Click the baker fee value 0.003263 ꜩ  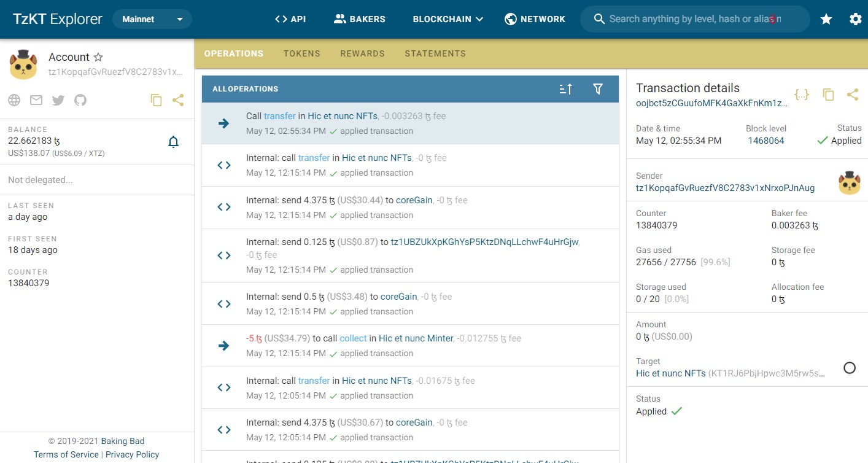[x=795, y=225]
